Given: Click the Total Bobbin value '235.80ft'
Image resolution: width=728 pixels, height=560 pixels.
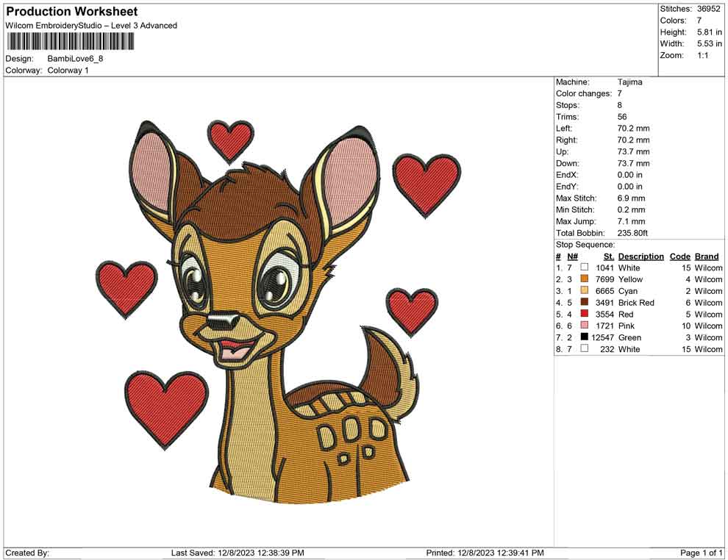Looking at the screenshot, I should coord(632,233).
